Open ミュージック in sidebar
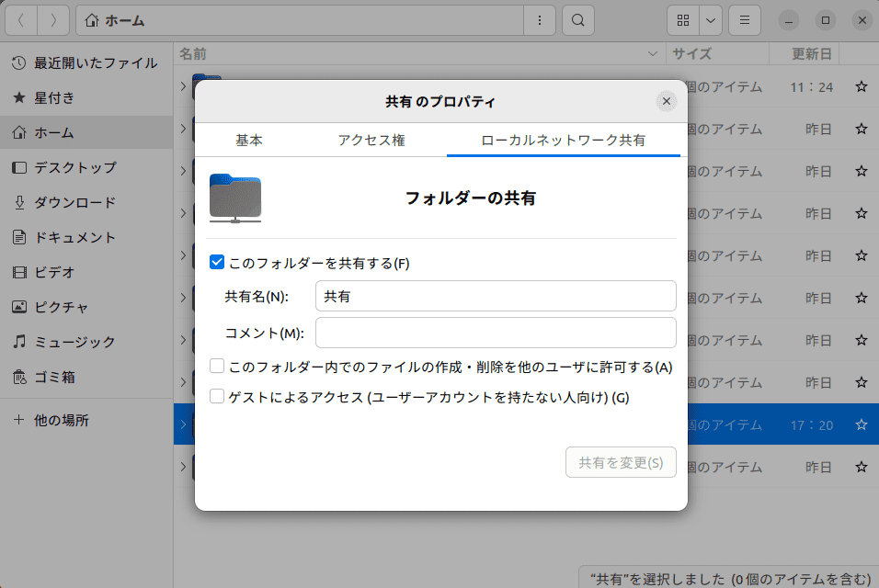This screenshot has height=588, width=879. coord(86,342)
